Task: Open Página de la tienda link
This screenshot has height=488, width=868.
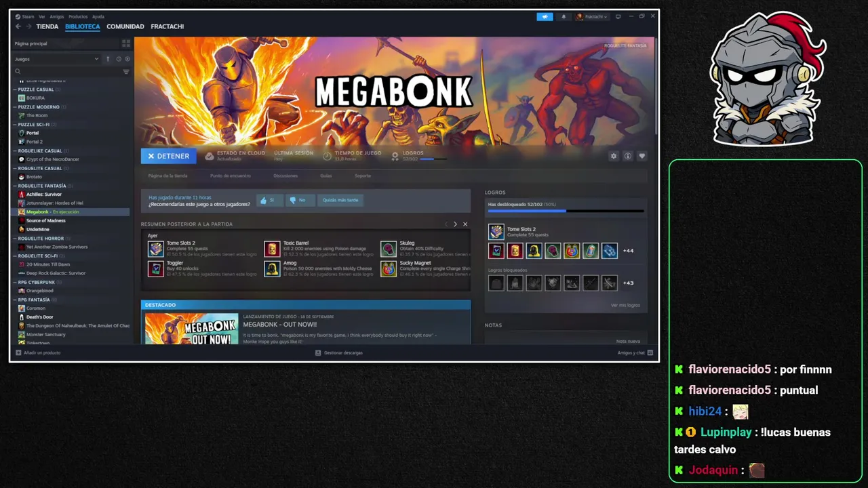Action: 167,176
